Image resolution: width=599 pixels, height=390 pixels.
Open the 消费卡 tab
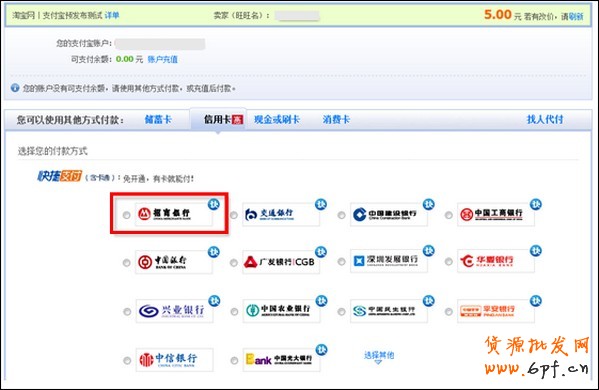coord(336,120)
